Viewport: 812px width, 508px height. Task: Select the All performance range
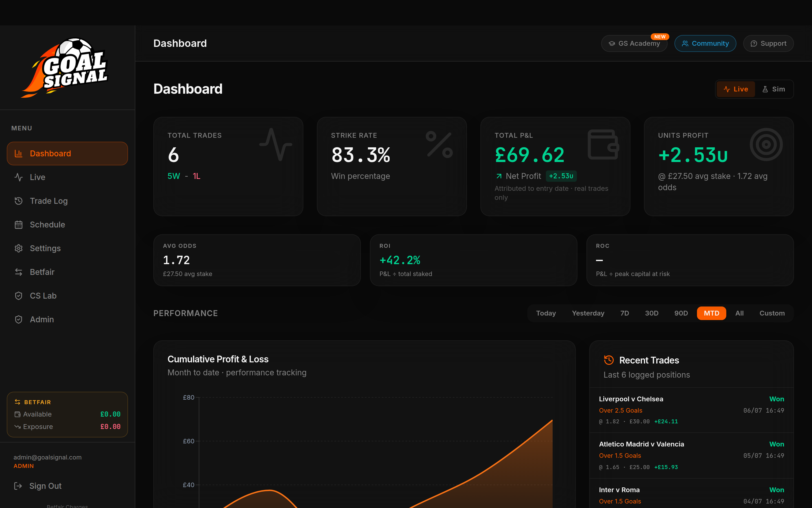click(739, 313)
